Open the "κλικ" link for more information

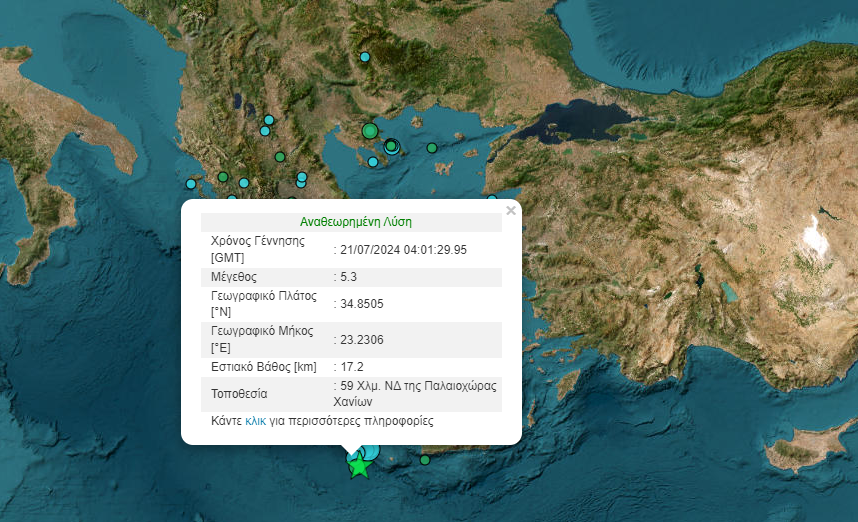click(x=255, y=422)
